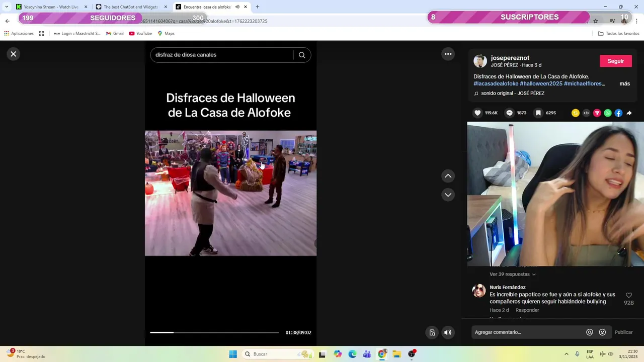Screen dimensions: 644x362
Task: Go back with browser back arrow
Action: click(7, 21)
